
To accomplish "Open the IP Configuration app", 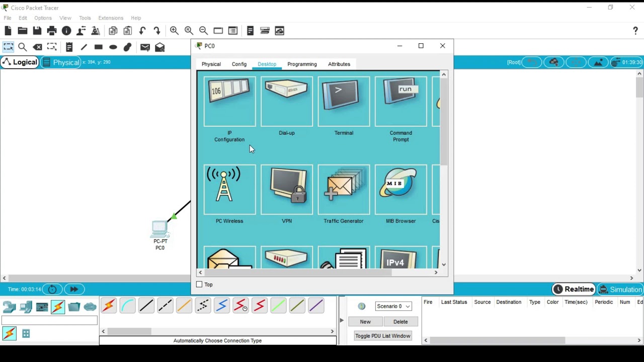I will [x=229, y=102].
